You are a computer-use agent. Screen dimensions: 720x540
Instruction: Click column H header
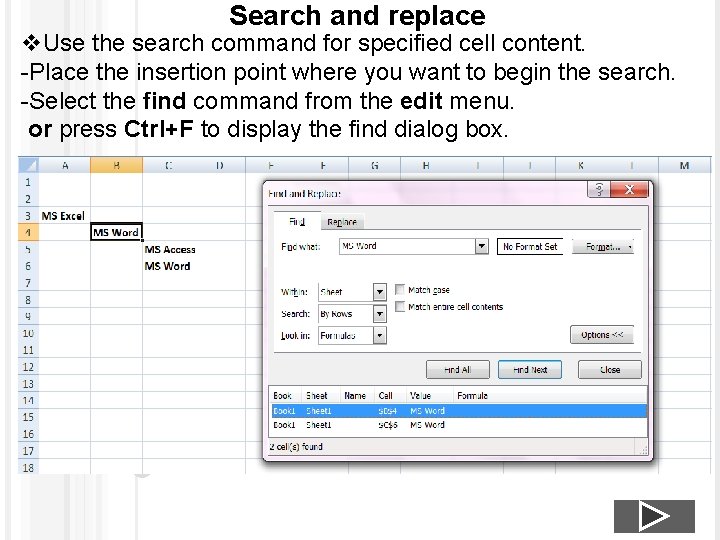(x=426, y=165)
